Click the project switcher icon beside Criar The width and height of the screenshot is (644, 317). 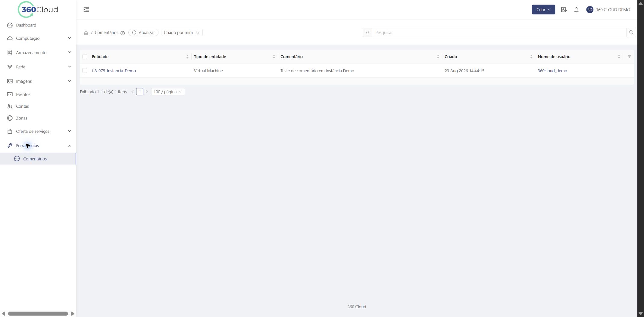click(x=564, y=10)
